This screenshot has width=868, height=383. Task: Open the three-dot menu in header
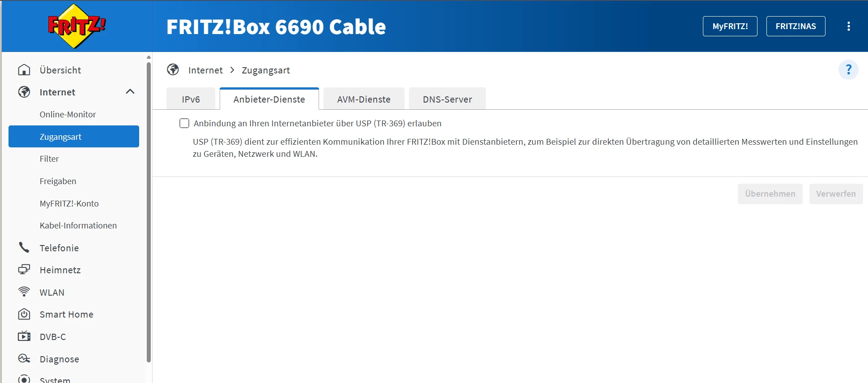coord(848,26)
